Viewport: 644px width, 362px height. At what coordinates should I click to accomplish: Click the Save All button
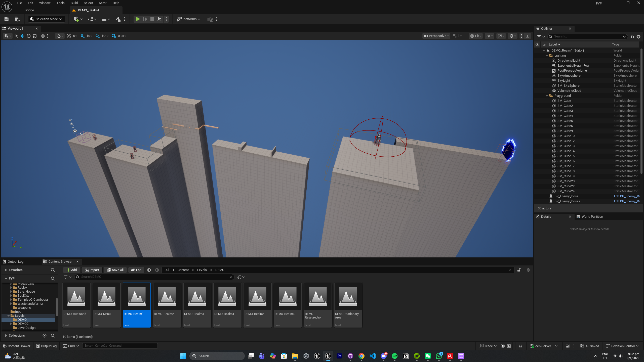(x=115, y=270)
